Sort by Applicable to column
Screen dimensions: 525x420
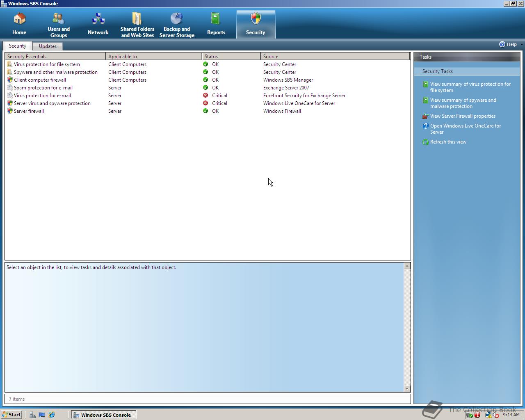tap(154, 57)
